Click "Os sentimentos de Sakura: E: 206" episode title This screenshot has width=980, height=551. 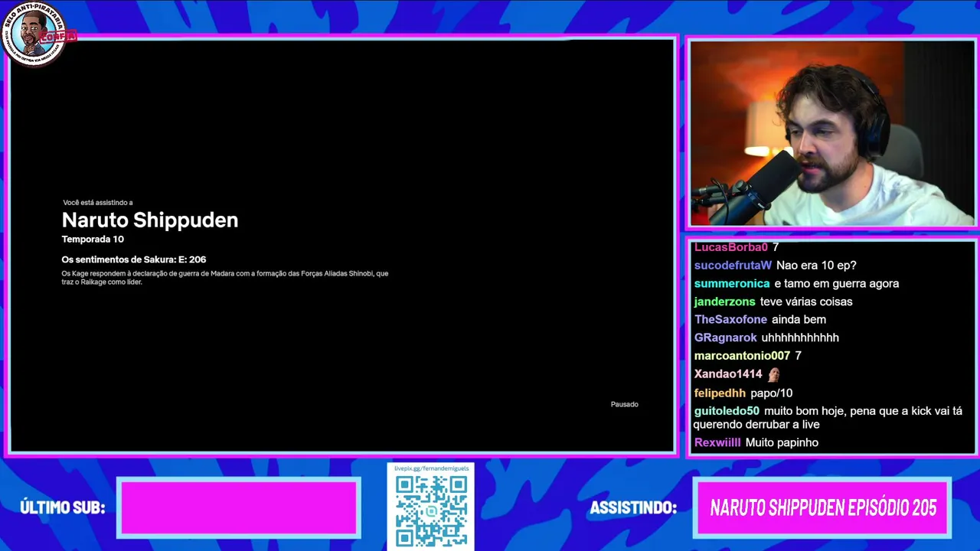tap(134, 259)
